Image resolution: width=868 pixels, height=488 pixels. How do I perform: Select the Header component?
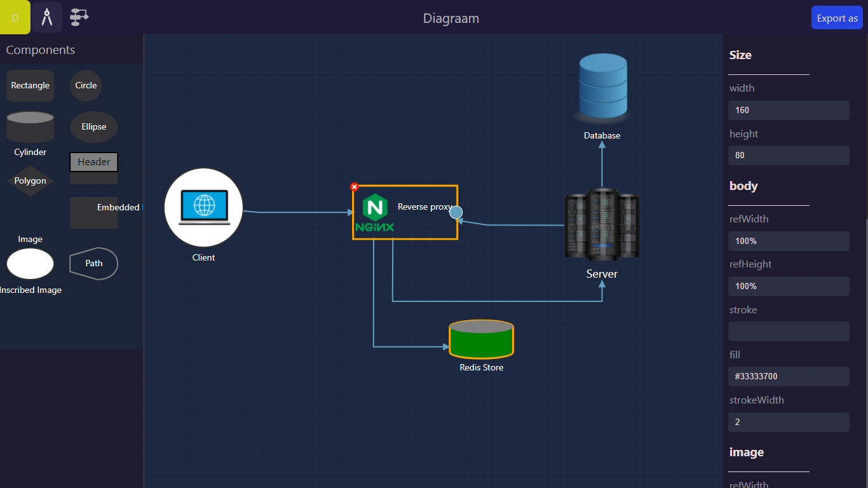pos(93,168)
